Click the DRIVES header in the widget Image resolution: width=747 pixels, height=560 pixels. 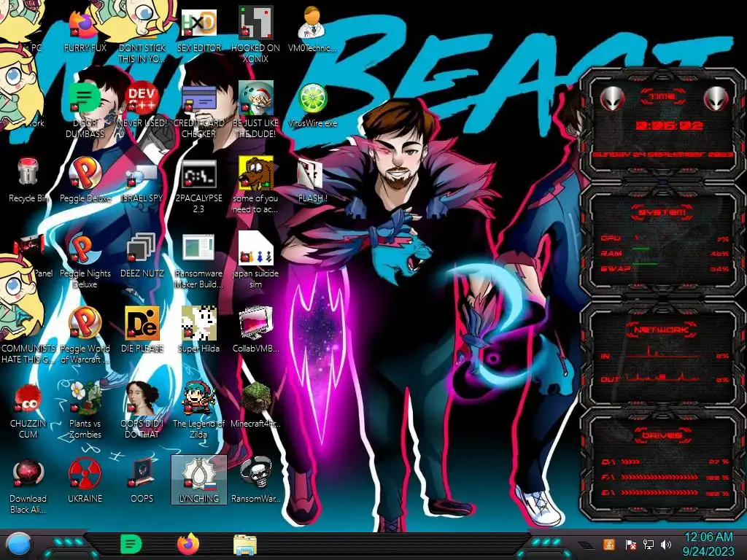[x=662, y=435]
